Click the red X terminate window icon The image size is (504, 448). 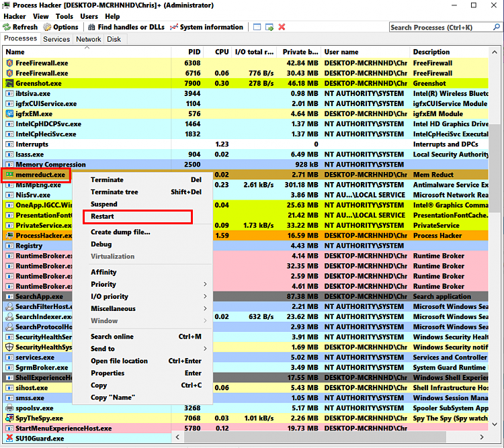[282, 27]
